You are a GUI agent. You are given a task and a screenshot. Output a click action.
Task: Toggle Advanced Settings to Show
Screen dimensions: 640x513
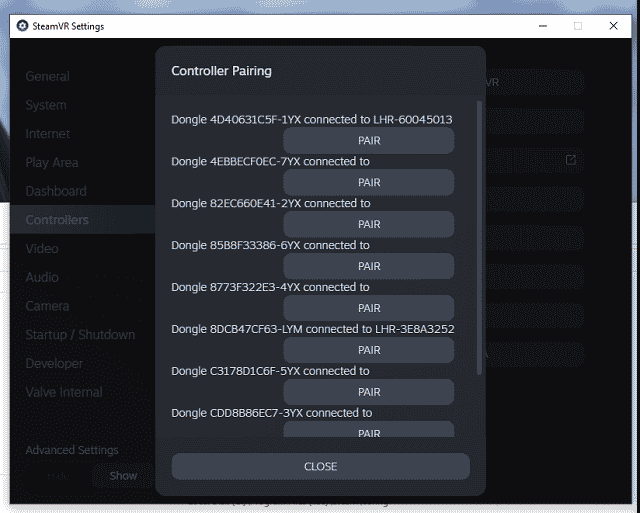123,476
